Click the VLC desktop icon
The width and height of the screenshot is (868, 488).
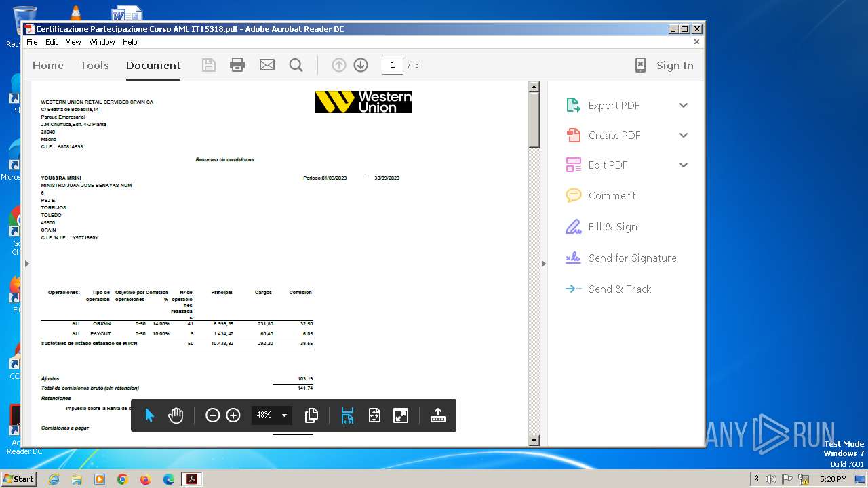pos(76,12)
